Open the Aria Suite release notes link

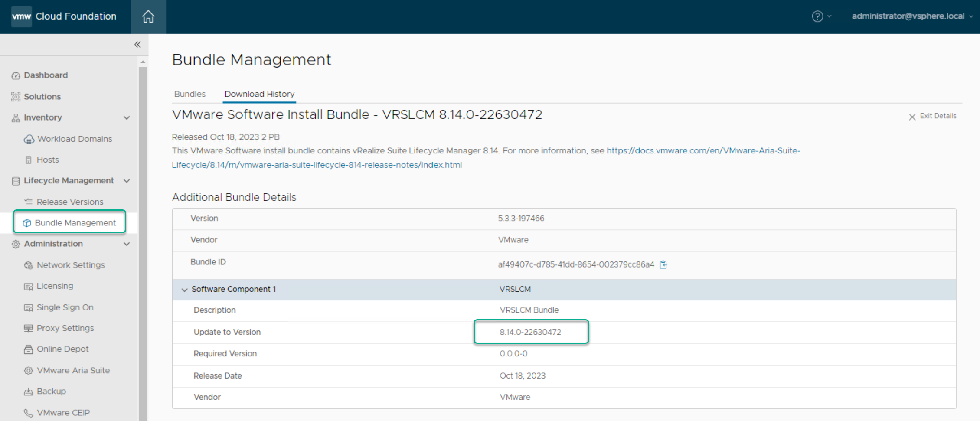486,158
